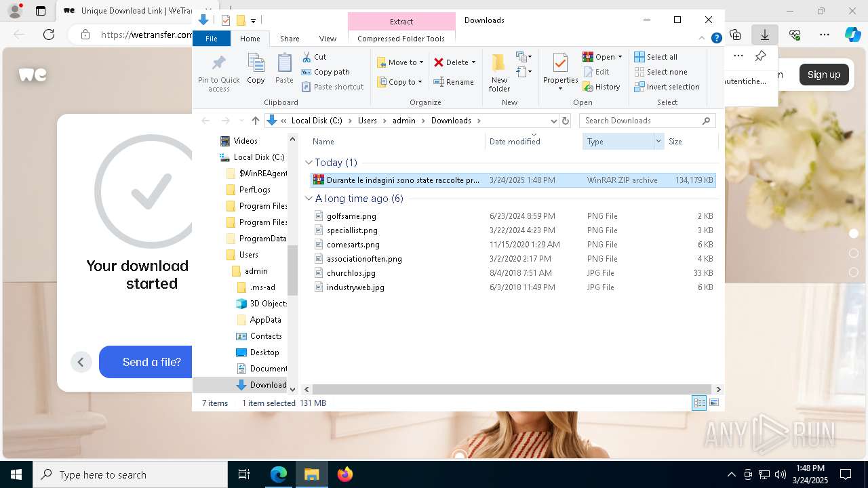Create a New folder

click(499, 73)
